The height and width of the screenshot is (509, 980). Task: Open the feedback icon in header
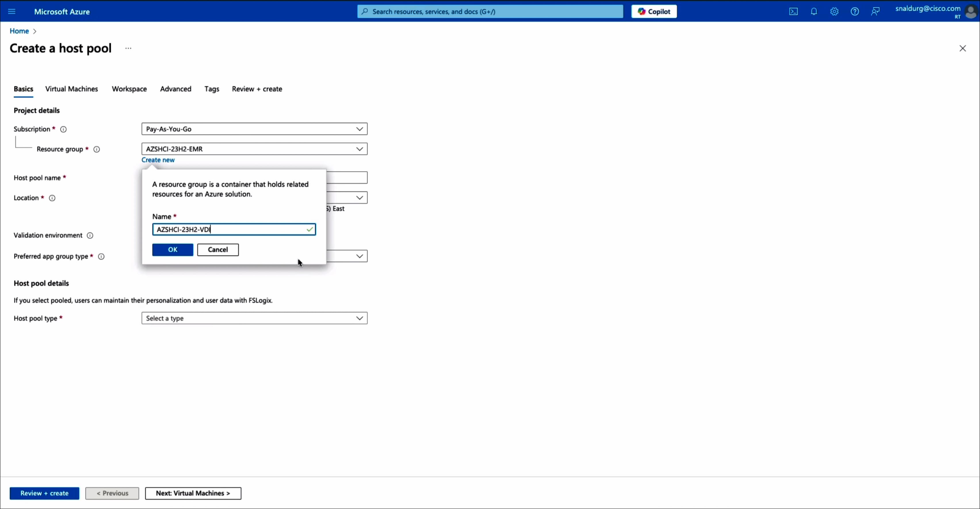coord(875,12)
